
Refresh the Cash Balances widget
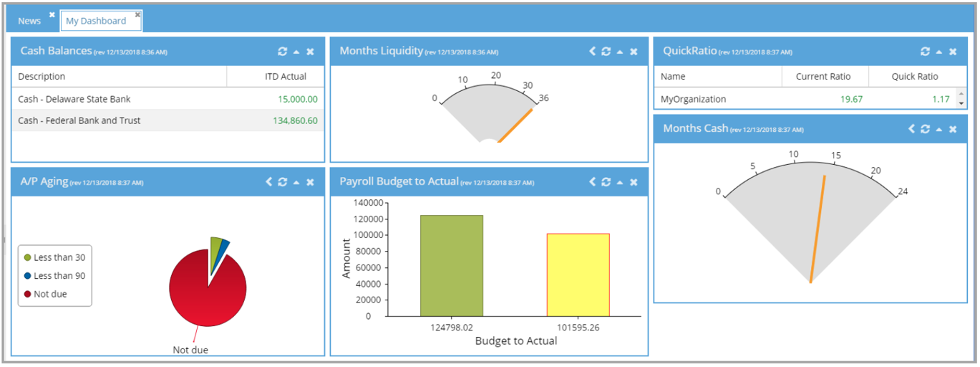pyautogui.click(x=283, y=52)
